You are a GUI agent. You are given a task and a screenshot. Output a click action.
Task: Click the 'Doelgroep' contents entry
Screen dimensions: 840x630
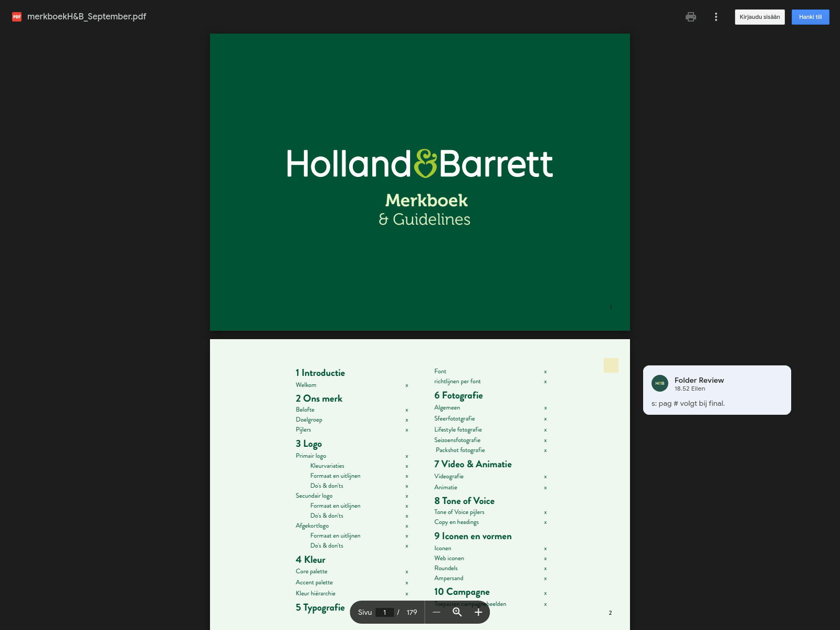(x=309, y=419)
